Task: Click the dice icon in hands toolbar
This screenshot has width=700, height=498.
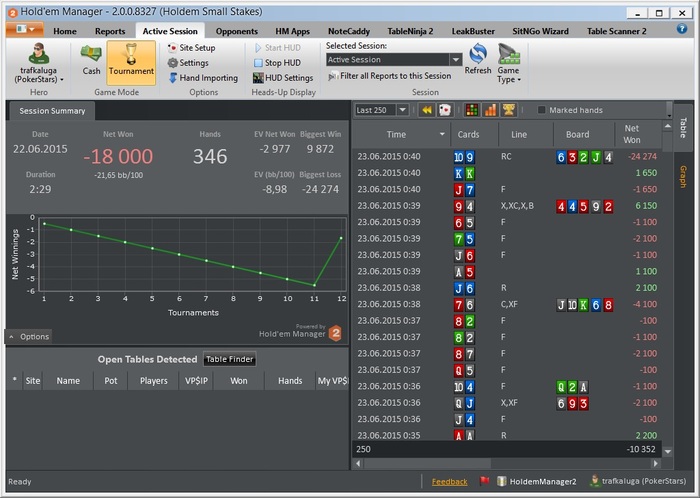Action: click(445, 110)
